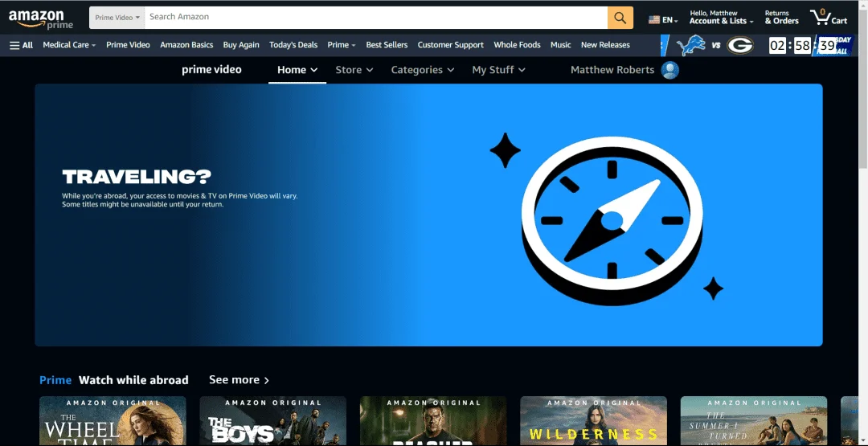Visit Whole Foods link
Screen dimensions: 868x446
517,45
